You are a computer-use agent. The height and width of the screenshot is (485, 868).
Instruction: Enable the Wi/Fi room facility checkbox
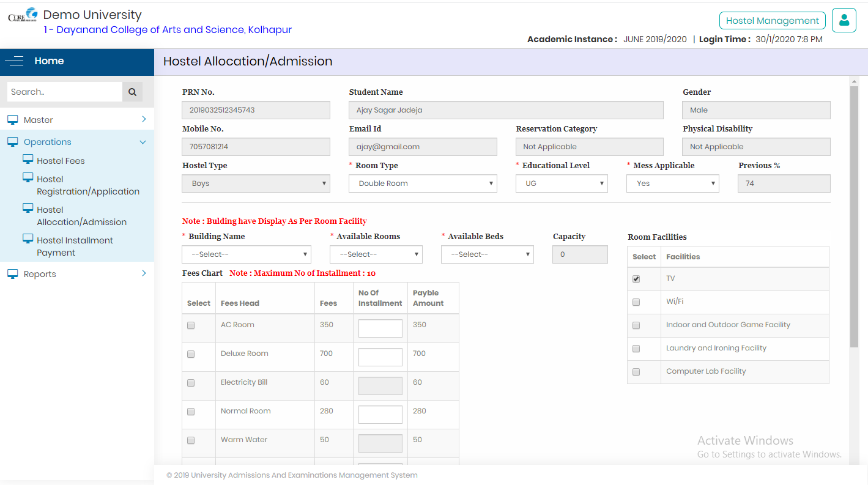636,302
